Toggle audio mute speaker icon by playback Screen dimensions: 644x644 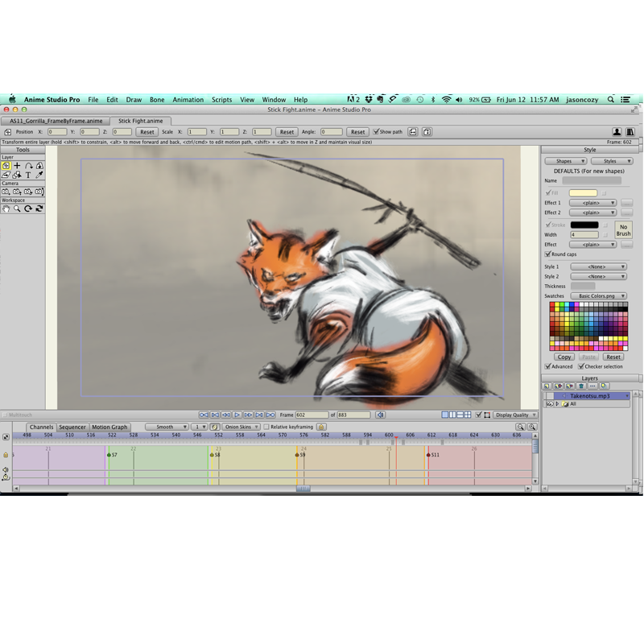[x=381, y=415]
